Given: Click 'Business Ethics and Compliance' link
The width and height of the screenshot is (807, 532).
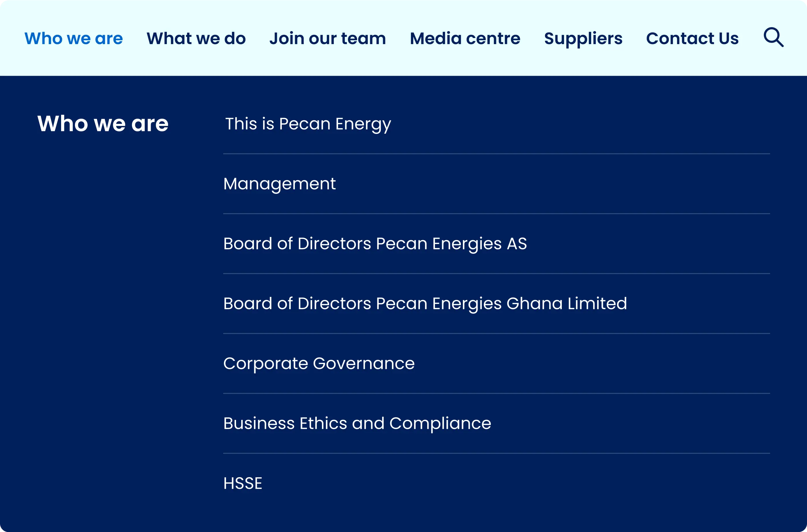Looking at the screenshot, I should tap(357, 423).
